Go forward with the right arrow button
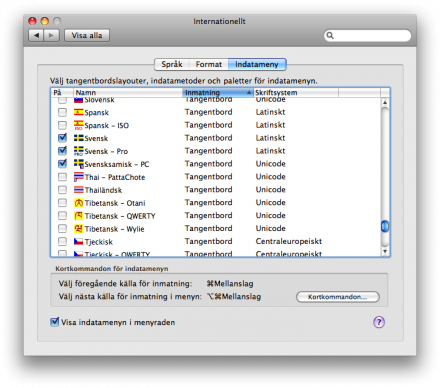 (x=51, y=35)
